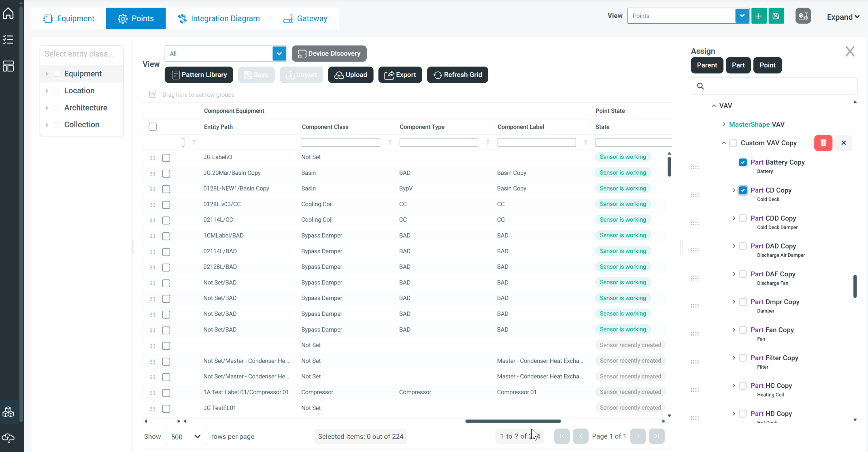Image resolution: width=868 pixels, height=452 pixels.
Task: Open the Integration Diagram tab
Action: point(219,18)
